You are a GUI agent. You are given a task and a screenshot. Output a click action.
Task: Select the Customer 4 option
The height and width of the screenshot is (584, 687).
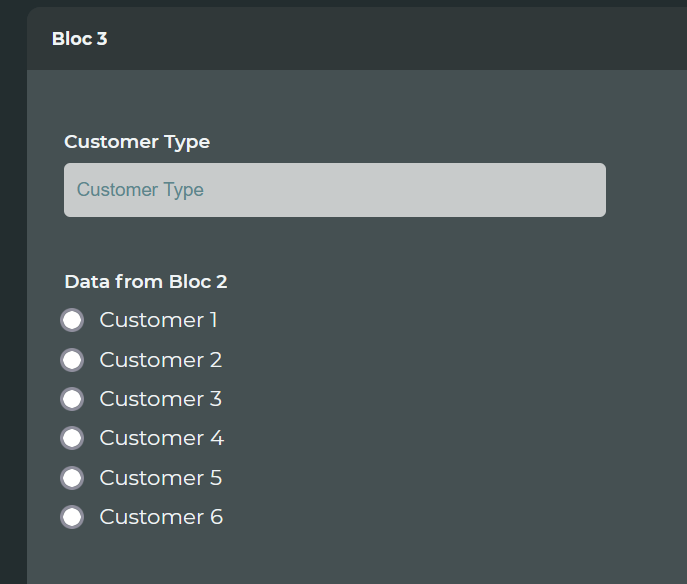click(72, 438)
